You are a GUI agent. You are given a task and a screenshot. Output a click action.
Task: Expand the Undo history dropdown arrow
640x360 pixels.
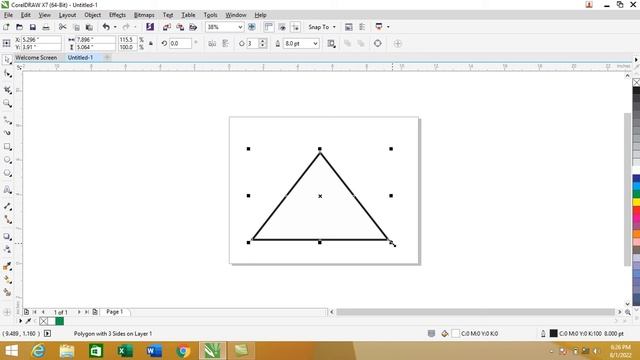point(115,27)
